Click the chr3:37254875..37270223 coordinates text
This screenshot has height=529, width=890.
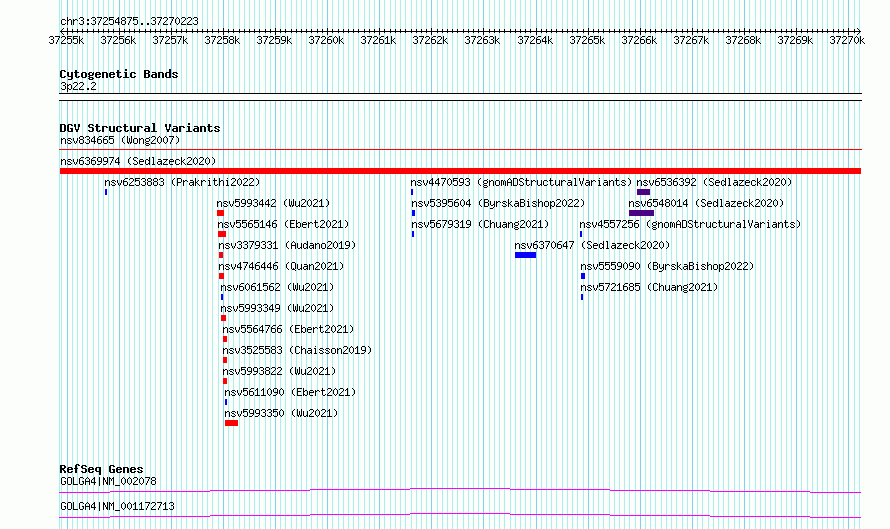click(x=129, y=21)
